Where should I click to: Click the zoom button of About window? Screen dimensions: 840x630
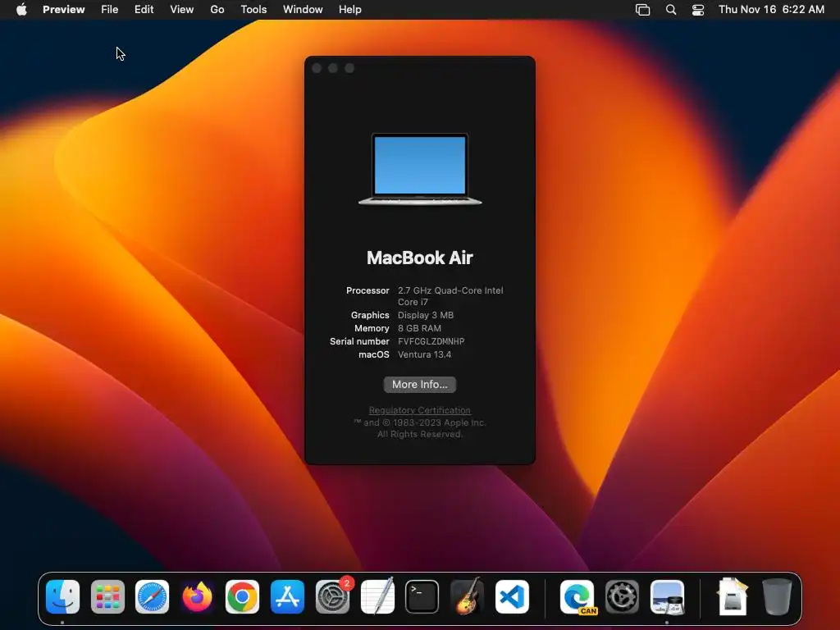click(x=349, y=68)
